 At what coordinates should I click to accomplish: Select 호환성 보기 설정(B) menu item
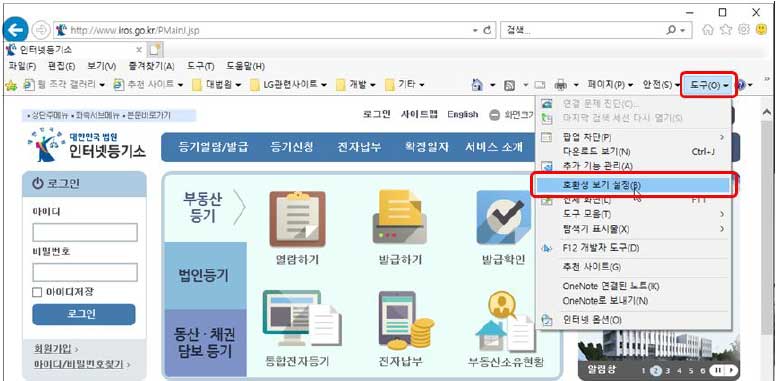(634, 185)
